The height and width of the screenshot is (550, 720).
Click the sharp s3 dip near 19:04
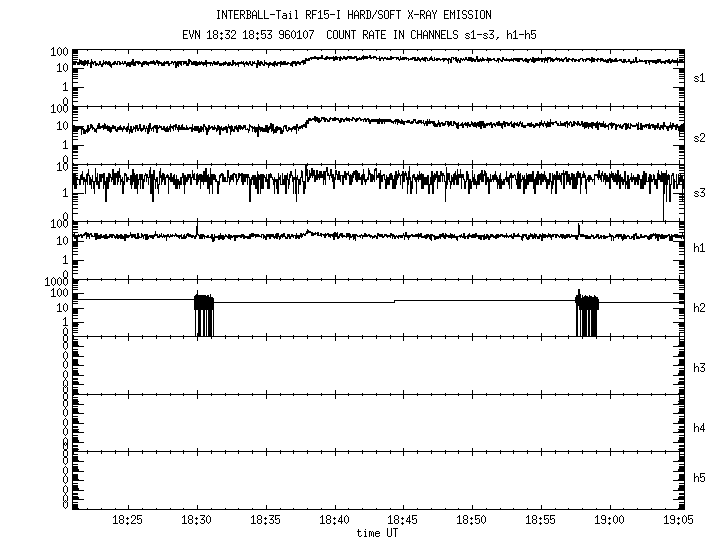tap(663, 205)
